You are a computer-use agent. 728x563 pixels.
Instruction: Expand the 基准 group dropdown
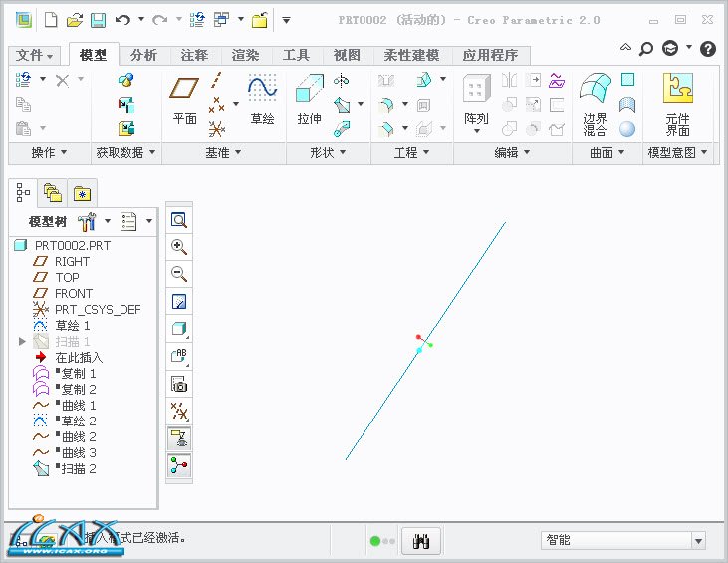click(x=223, y=153)
